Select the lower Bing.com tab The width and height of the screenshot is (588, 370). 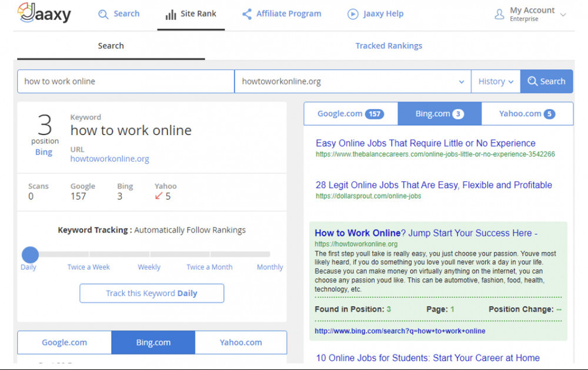153,342
